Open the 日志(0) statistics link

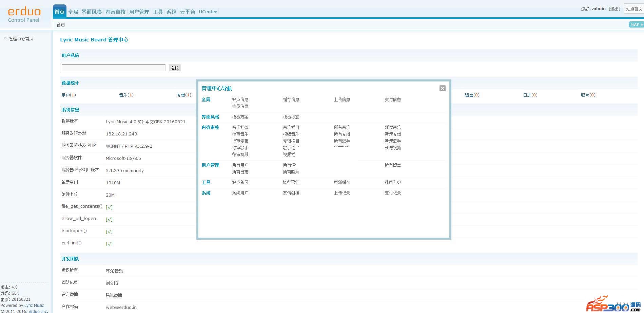[x=530, y=95]
